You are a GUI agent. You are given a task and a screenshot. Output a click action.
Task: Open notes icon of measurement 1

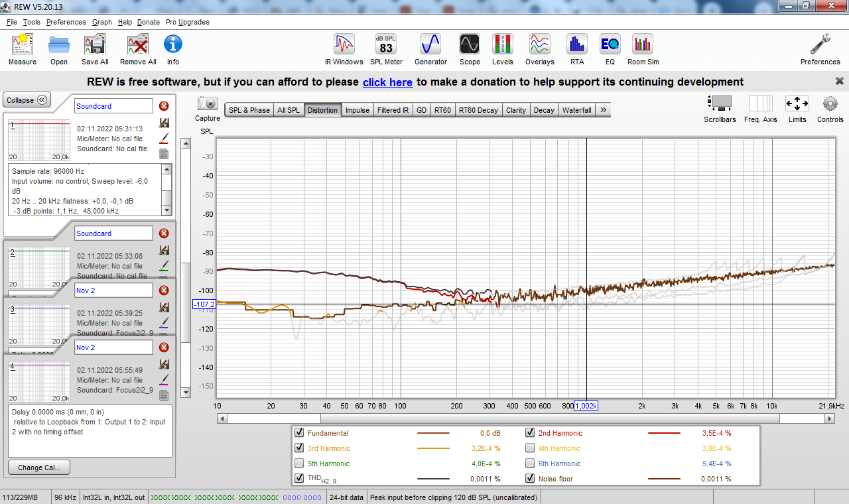coord(164,154)
